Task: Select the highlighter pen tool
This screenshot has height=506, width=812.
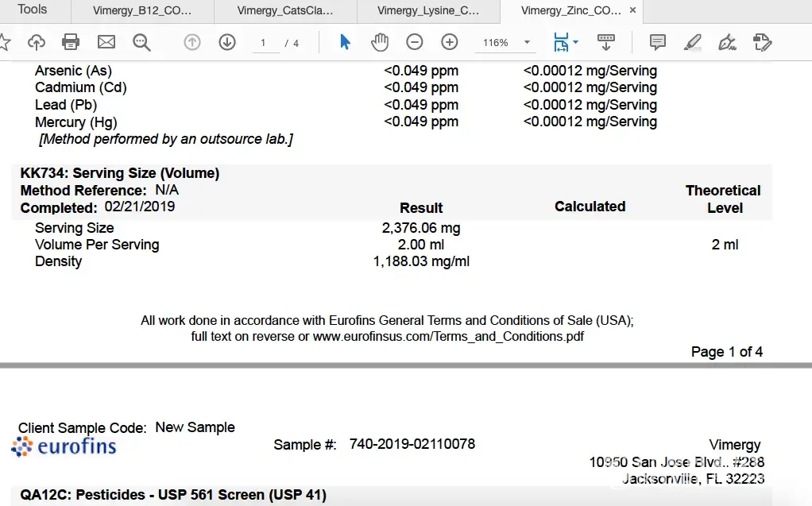Action: pyautogui.click(x=693, y=42)
